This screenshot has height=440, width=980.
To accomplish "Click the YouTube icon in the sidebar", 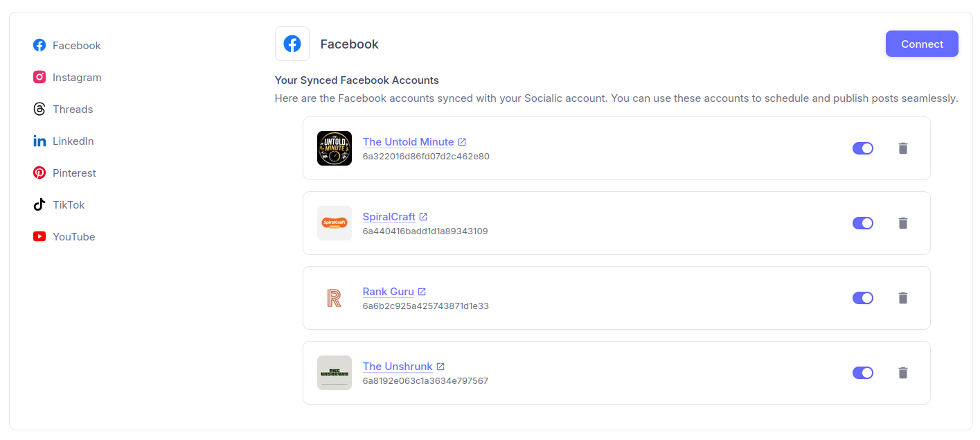I will pos(39,236).
